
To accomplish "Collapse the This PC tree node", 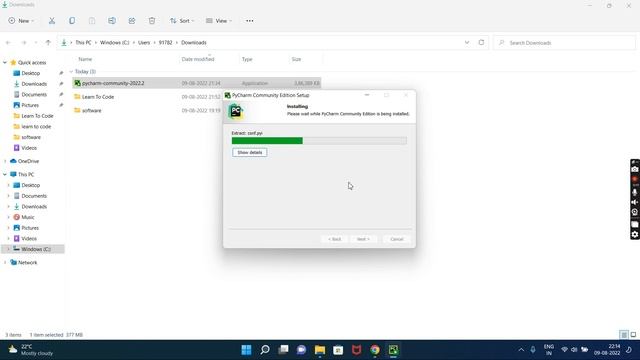I will 5,174.
